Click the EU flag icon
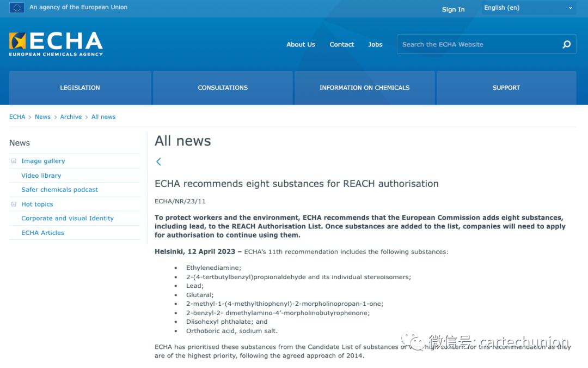 16,8
